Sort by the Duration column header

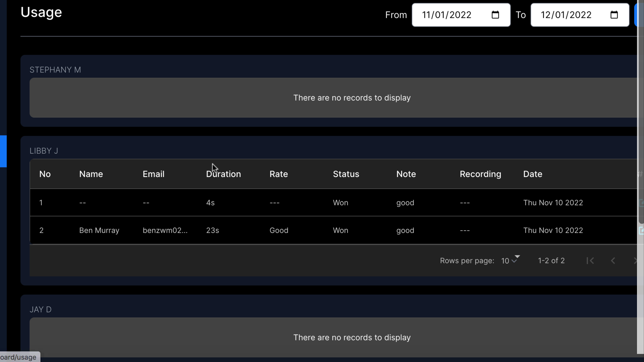[223, 174]
